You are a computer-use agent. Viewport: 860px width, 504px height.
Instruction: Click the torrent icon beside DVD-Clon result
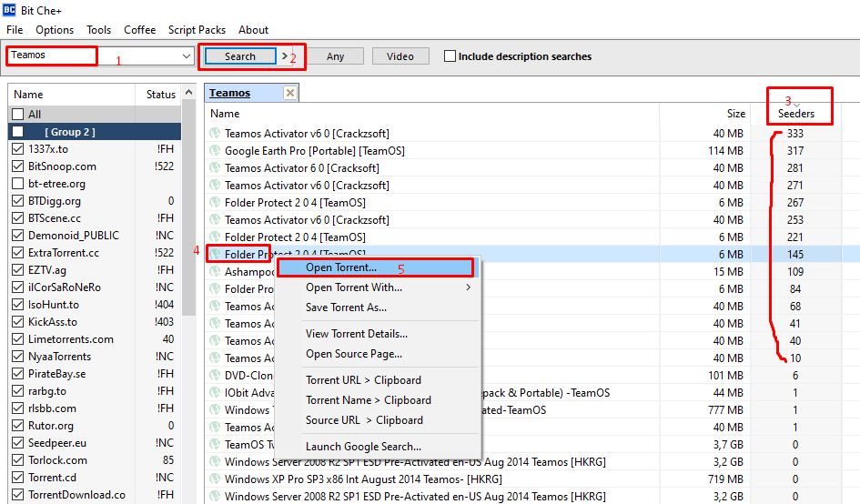pos(215,375)
